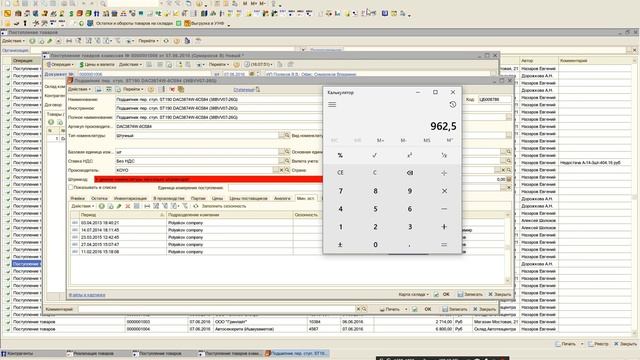Toggle the 'Показывать в списке' checkbox
640x360 pixels.
point(71,187)
